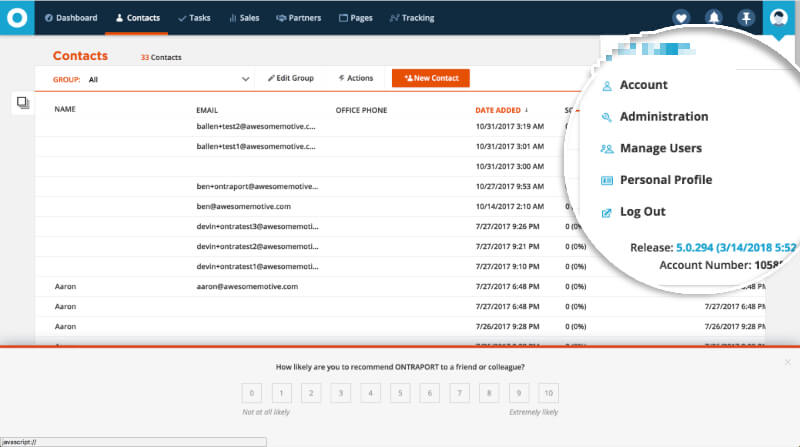Click email ben@awesomemotive.com
The width and height of the screenshot is (800, 447).
tap(243, 206)
